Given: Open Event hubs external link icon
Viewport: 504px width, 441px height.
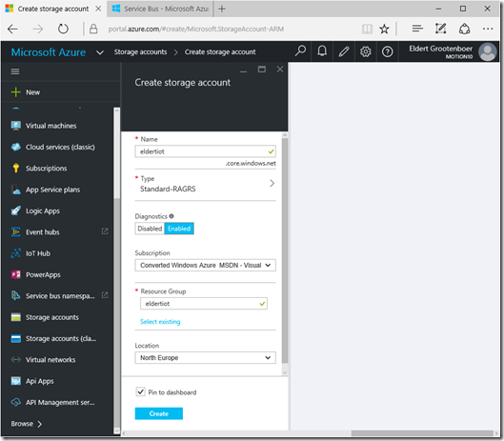Looking at the screenshot, I should point(105,231).
